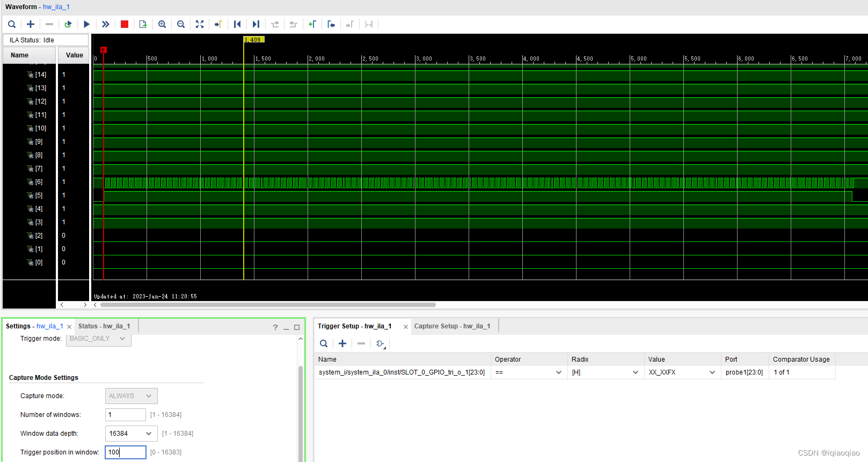This screenshot has width=868, height=462.
Task: Open the Radix dropdown showing [H]
Action: click(606, 372)
